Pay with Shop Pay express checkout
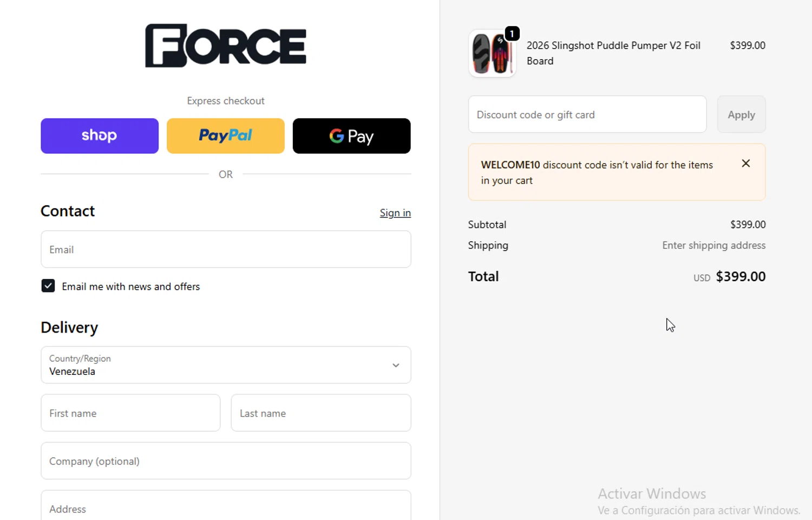812x520 pixels. pos(100,136)
